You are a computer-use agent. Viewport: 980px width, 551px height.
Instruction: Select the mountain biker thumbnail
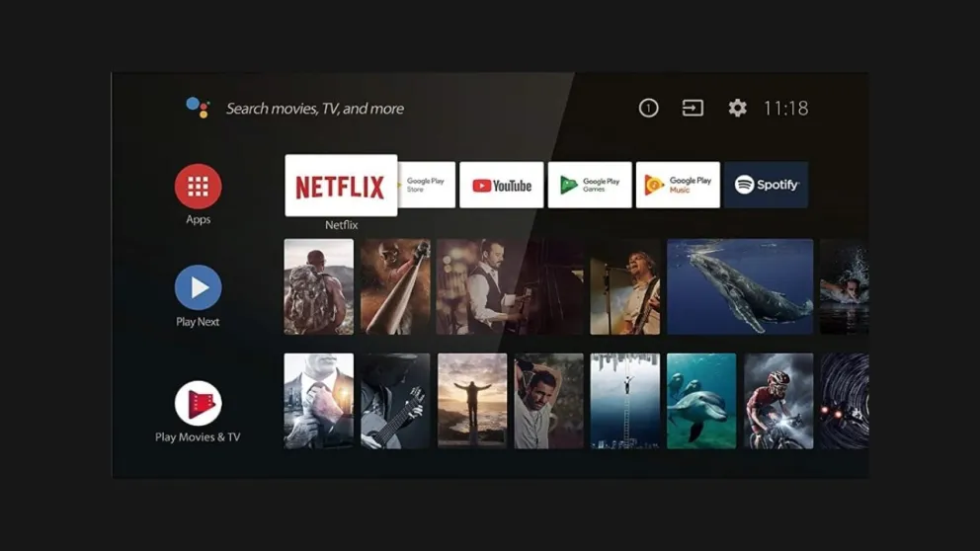click(x=778, y=401)
